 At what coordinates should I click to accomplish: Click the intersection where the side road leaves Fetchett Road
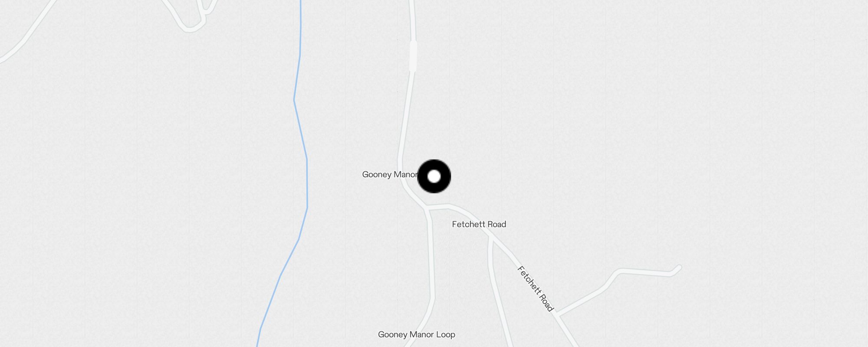click(557, 314)
